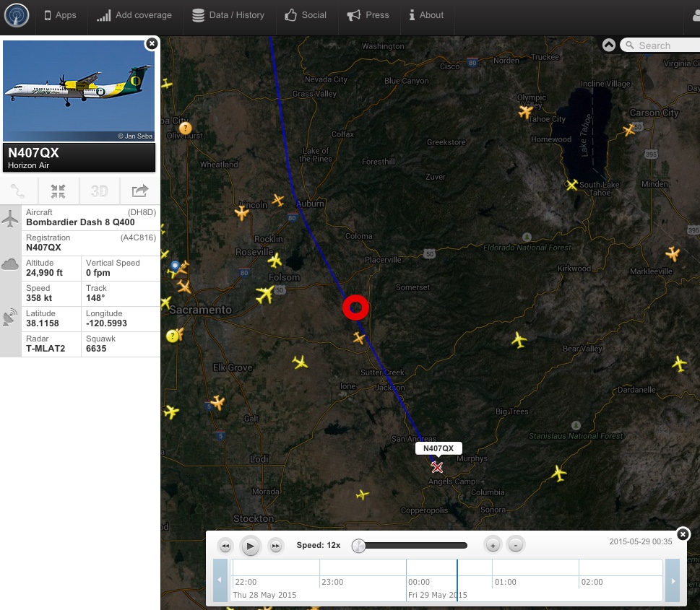
Task: Click the blue airport pin near Sacramento
Action: point(176,266)
